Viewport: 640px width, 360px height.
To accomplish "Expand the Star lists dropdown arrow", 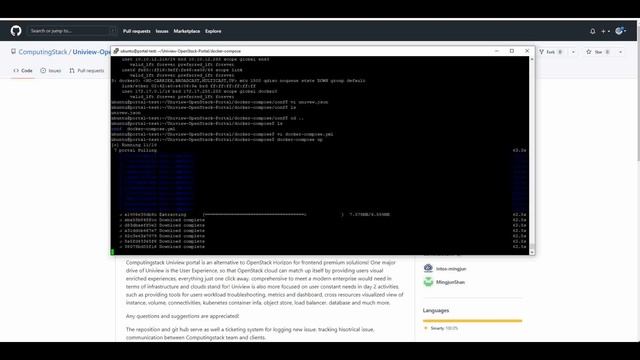I will 620,52.
